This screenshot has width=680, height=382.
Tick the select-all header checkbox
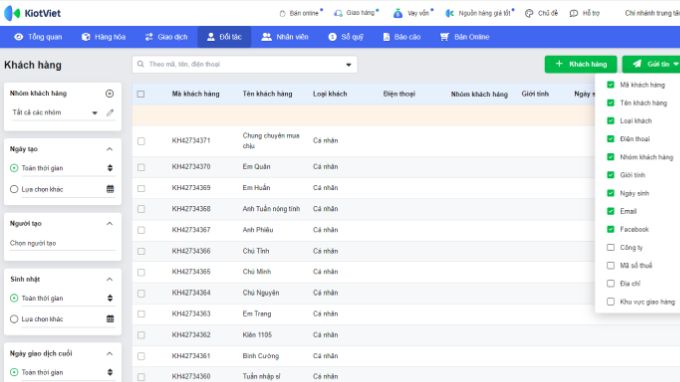coord(141,94)
